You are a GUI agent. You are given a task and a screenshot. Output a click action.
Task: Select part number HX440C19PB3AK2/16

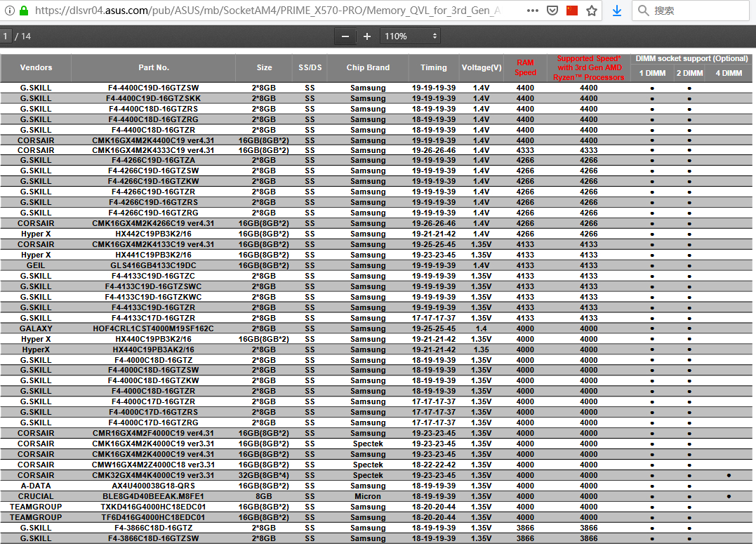pos(153,350)
